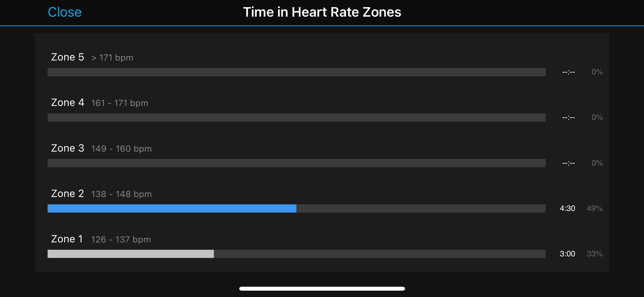Click the Zone 4 empty progress bar
Image resolution: width=644 pixels, height=297 pixels.
point(296,117)
